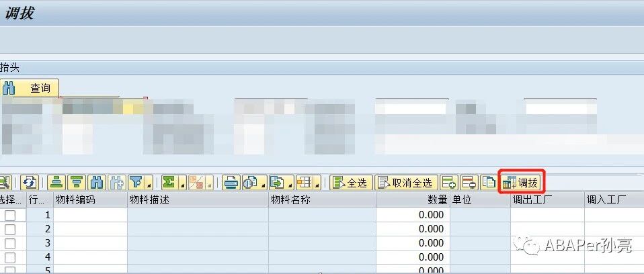Print the list via printer icon
The image size is (644, 274).
coord(231,182)
